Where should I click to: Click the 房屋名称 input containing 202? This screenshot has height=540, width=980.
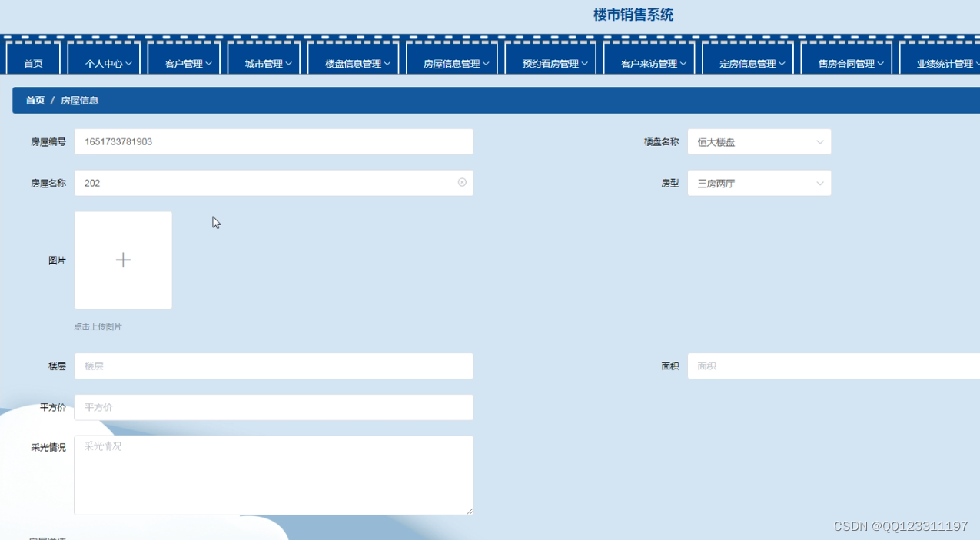(x=274, y=183)
